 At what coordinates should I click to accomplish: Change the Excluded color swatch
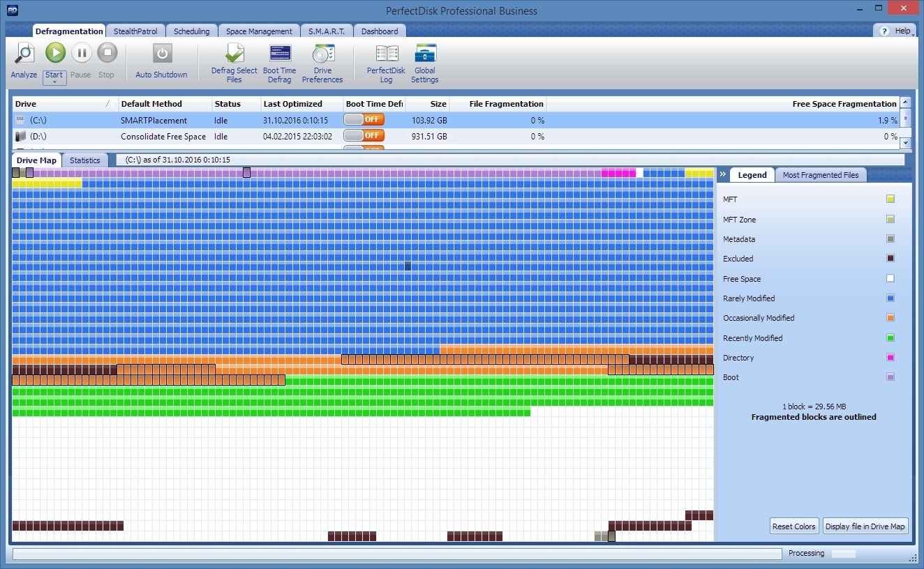coord(890,258)
